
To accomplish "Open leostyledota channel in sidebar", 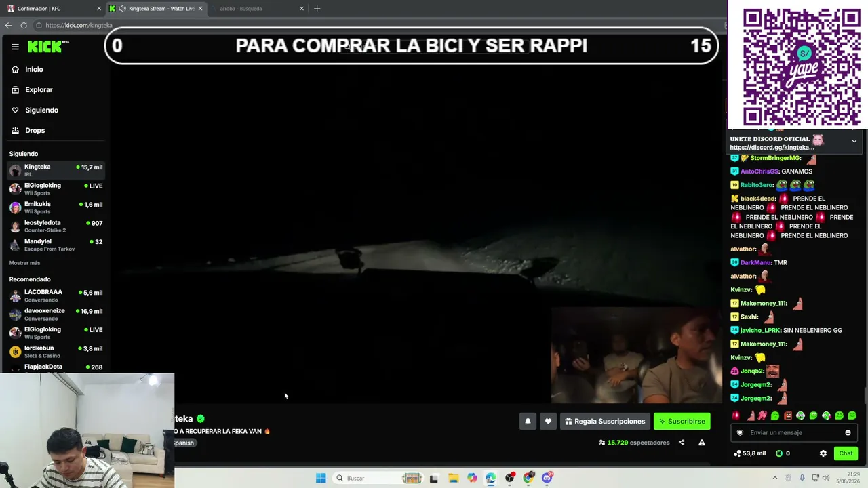I will (x=54, y=226).
